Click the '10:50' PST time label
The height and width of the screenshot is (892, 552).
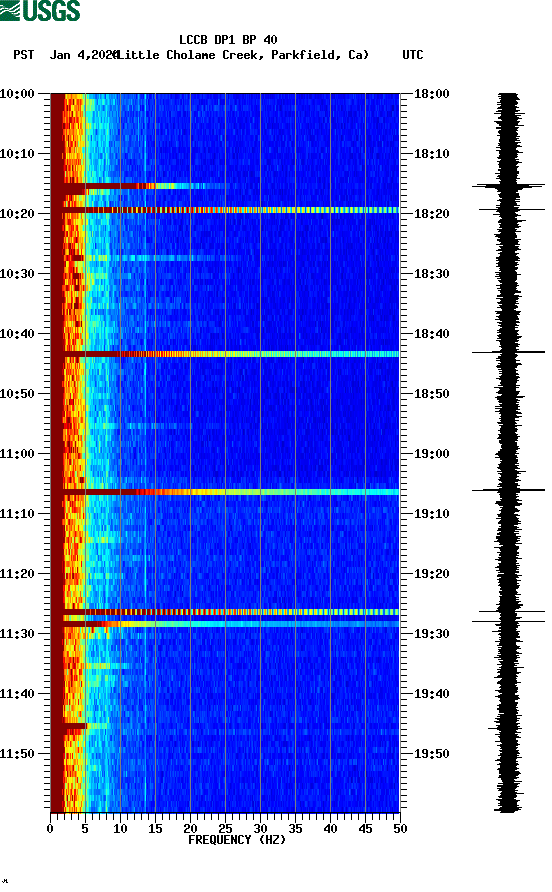point(17,394)
